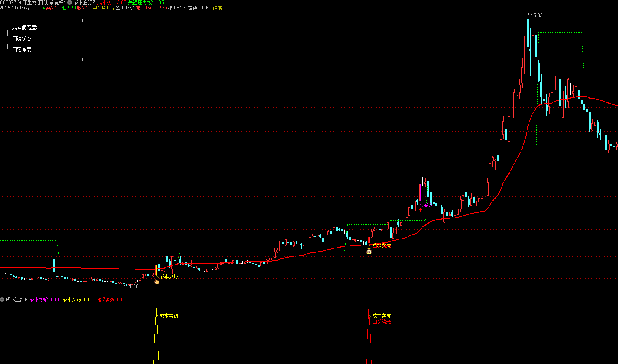Image resolution: width=618 pixels, height=364 pixels.
Task: Click the 5.03 high price label
Action: point(538,15)
